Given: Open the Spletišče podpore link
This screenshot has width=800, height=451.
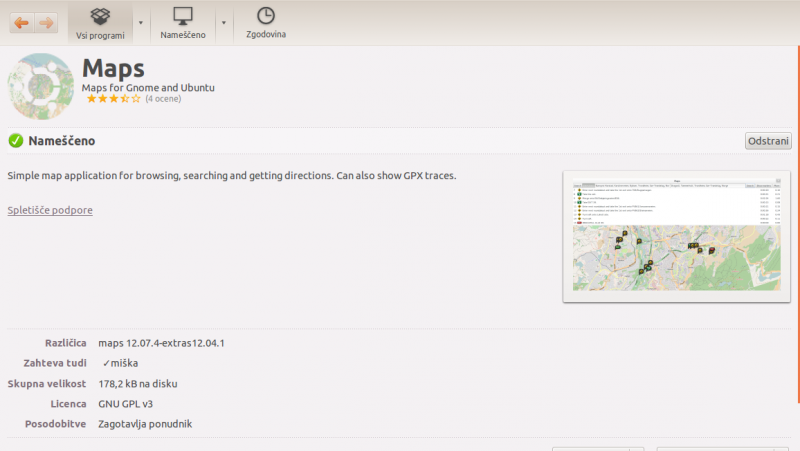Looking at the screenshot, I should click(50, 210).
